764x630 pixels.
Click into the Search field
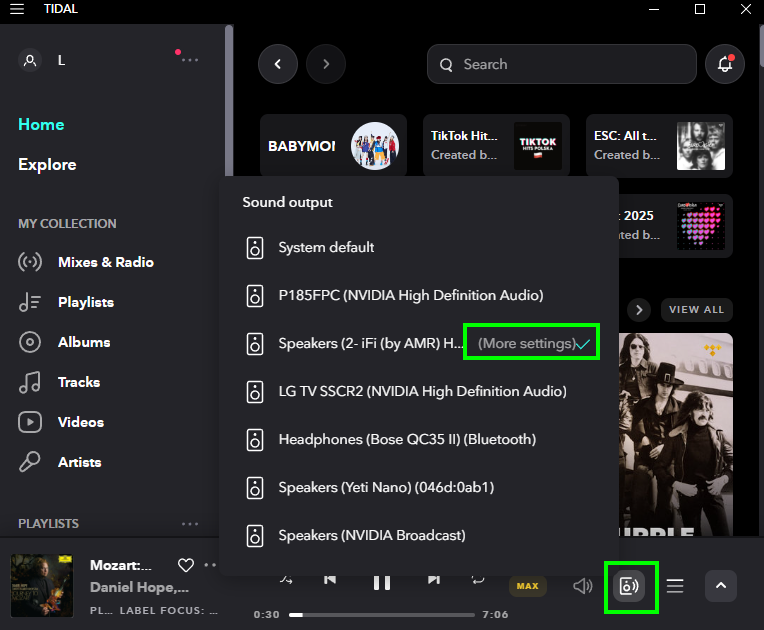pos(561,64)
